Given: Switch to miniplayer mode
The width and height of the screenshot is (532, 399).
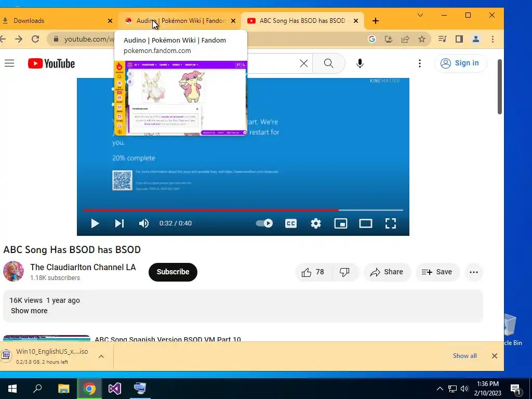Looking at the screenshot, I should point(341,223).
